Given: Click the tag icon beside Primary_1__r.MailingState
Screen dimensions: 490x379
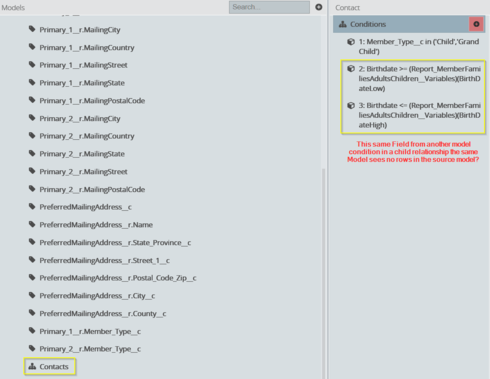Looking at the screenshot, I should pos(32,82).
